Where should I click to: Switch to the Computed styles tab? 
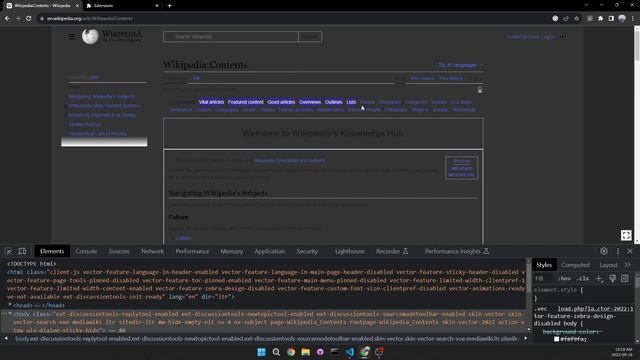(x=576, y=265)
